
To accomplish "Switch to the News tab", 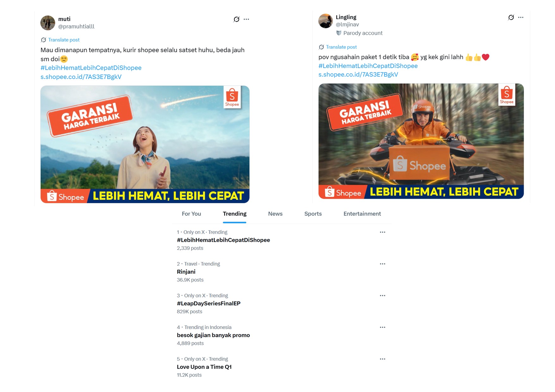I will (x=275, y=214).
